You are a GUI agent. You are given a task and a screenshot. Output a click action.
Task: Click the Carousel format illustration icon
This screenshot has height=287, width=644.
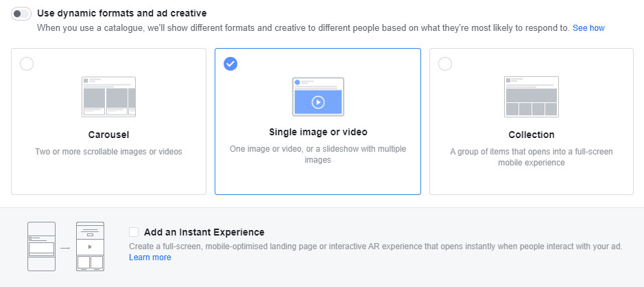tap(108, 96)
